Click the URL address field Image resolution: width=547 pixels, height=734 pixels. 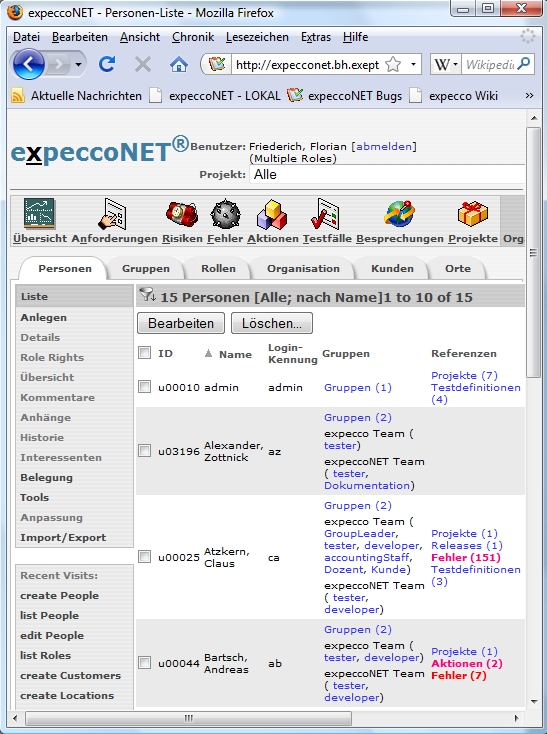click(307, 65)
